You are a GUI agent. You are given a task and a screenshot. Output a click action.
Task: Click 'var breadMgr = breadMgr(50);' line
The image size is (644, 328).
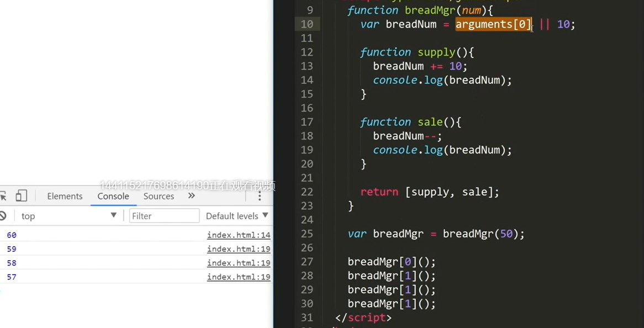tap(436, 234)
